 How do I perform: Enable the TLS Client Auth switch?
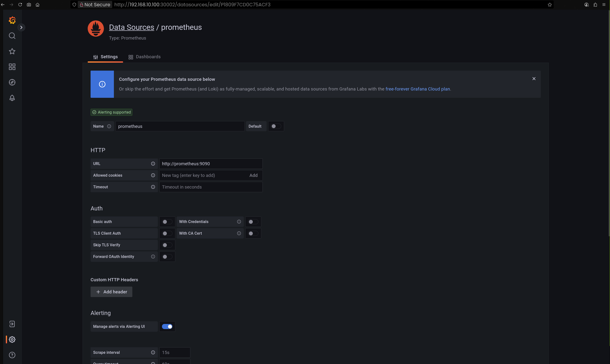[167, 233]
